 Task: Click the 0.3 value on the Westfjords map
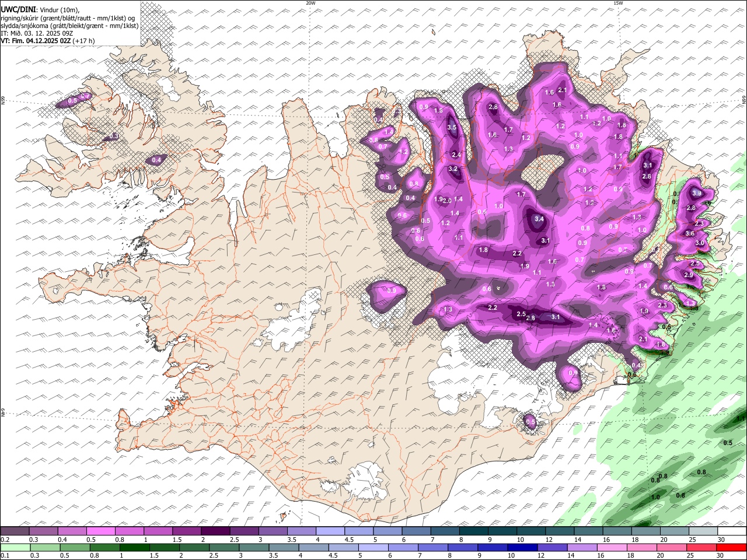tap(114, 136)
